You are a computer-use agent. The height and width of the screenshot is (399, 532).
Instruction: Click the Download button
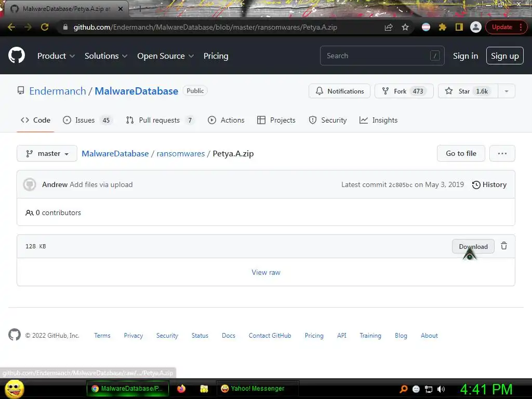[x=473, y=246]
